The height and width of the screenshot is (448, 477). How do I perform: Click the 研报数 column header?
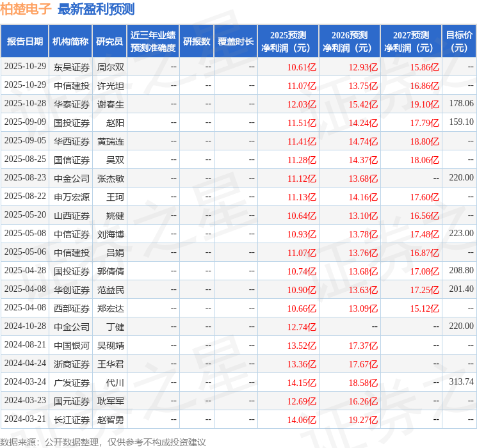pos(197,41)
